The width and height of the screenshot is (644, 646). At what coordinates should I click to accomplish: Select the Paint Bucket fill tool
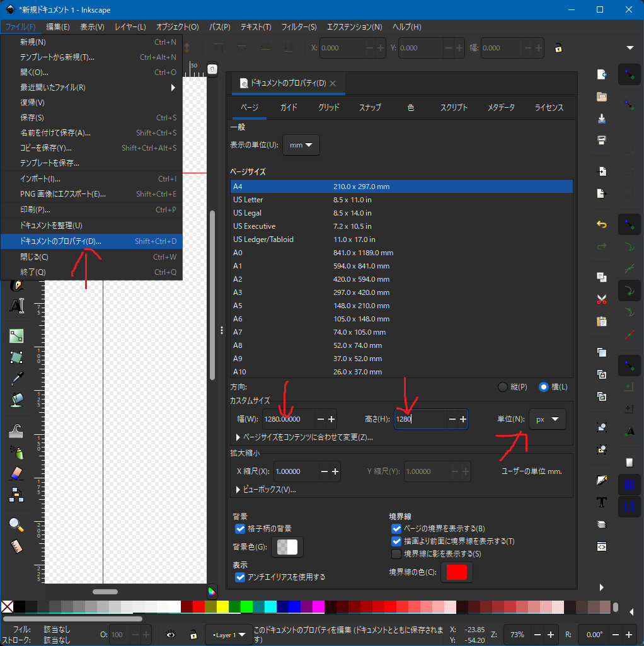16,400
